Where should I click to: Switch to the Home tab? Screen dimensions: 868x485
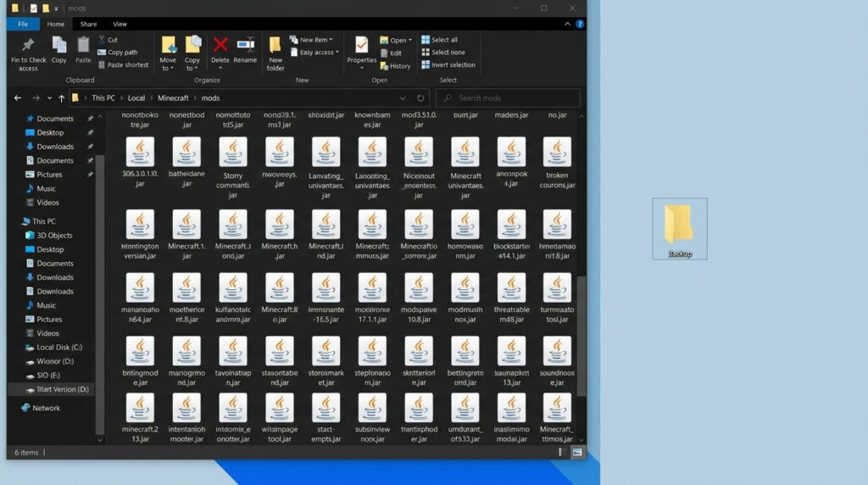55,24
